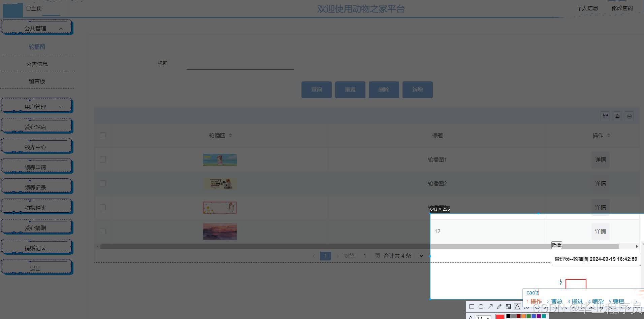Viewport: 644px width, 319px height.
Task: Open 主页 tab
Action: (x=34, y=8)
